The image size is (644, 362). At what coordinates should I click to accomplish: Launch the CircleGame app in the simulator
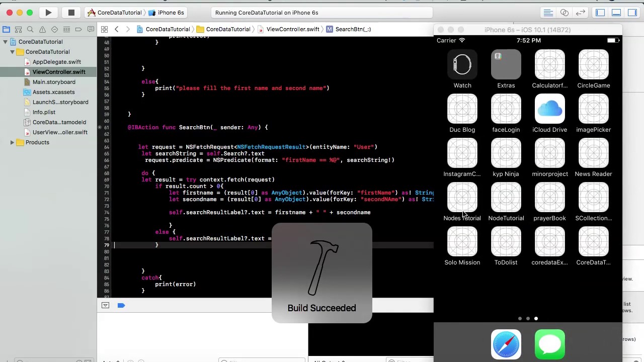click(594, 64)
